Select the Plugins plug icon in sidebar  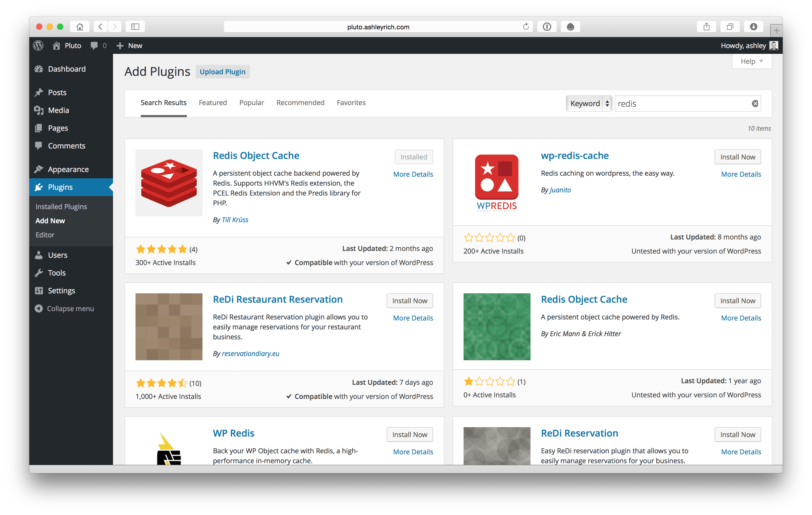39,187
